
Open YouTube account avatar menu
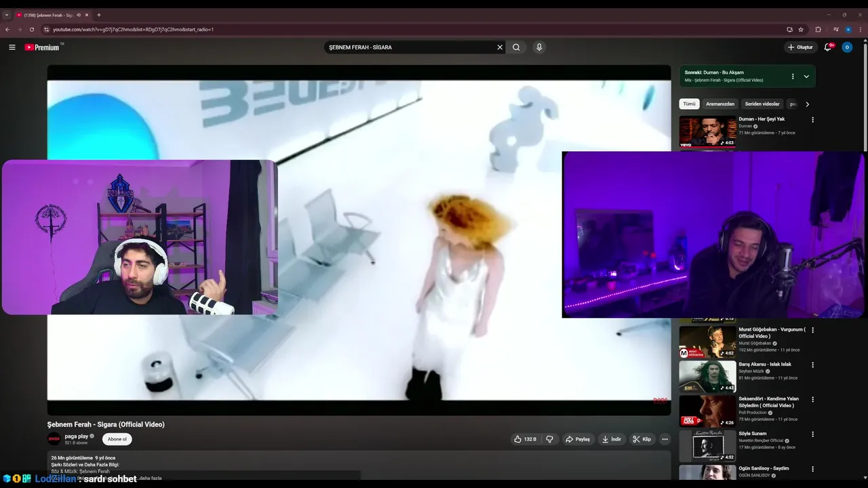847,47
